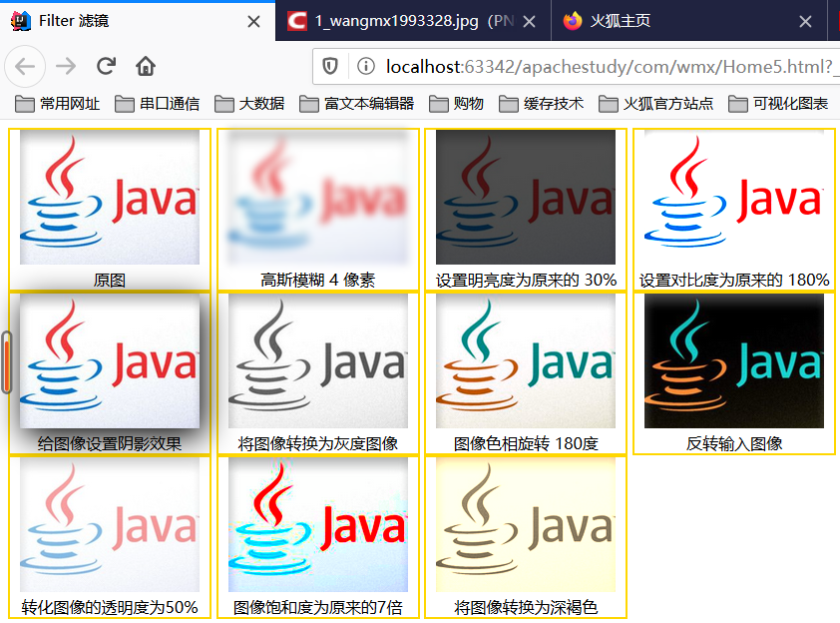Click the 原图 Java logo image
The image size is (840, 623).
click(x=109, y=198)
